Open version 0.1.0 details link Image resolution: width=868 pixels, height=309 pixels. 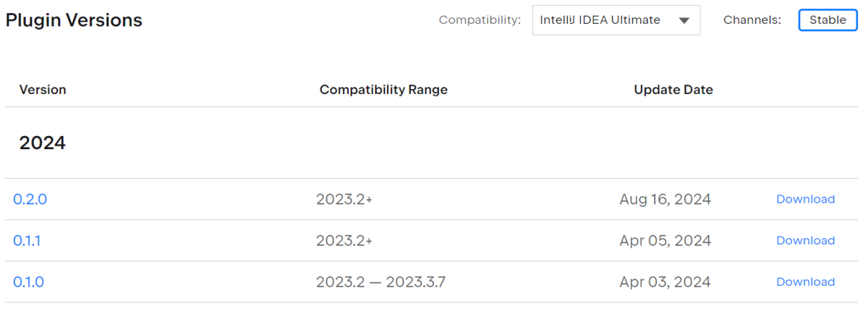28,282
